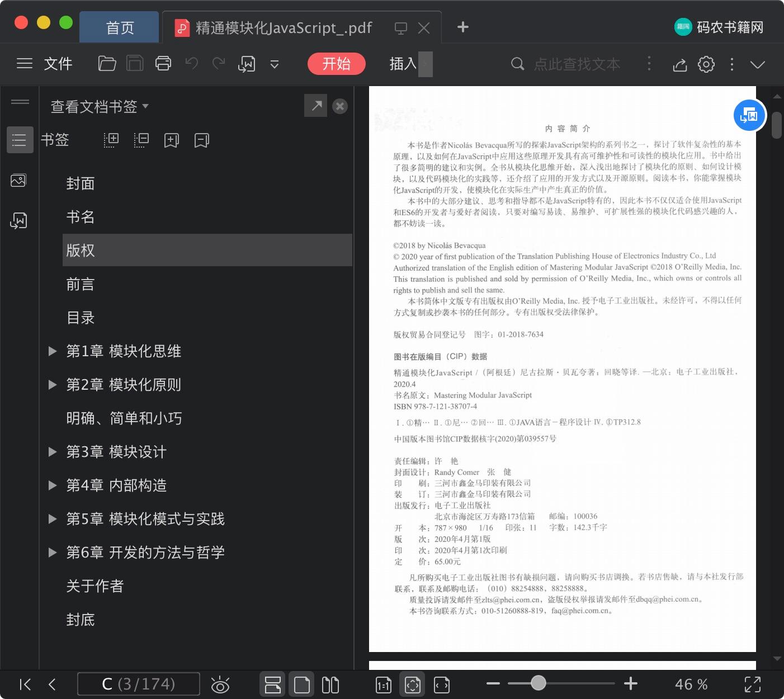Open the more options vertical dots
Screen dimensions: 784x699
(x=732, y=64)
